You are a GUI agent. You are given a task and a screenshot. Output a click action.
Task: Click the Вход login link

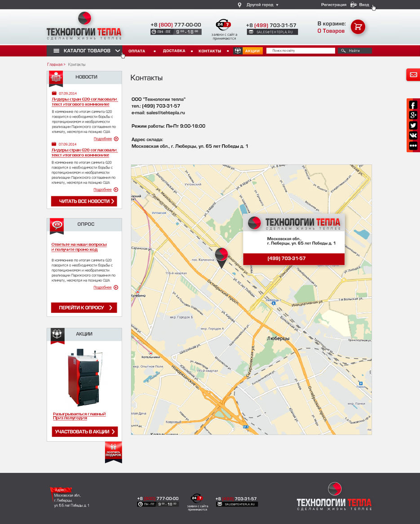pos(364,5)
